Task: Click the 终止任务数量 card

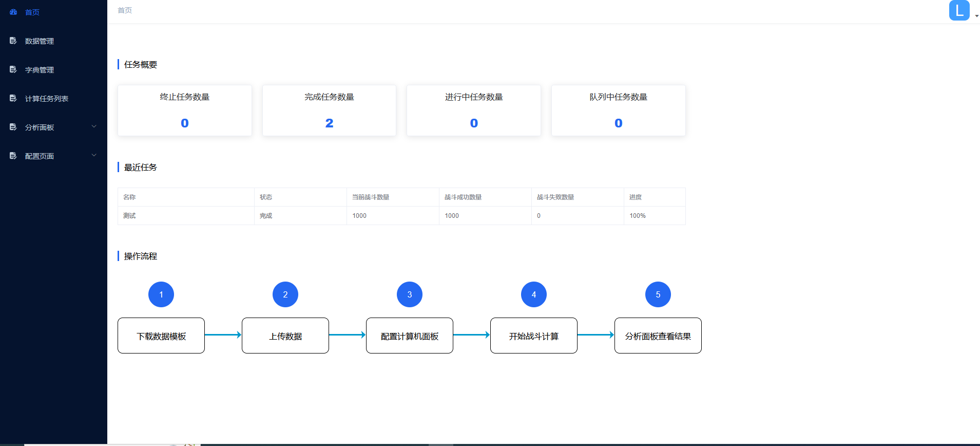Action: pos(185,110)
